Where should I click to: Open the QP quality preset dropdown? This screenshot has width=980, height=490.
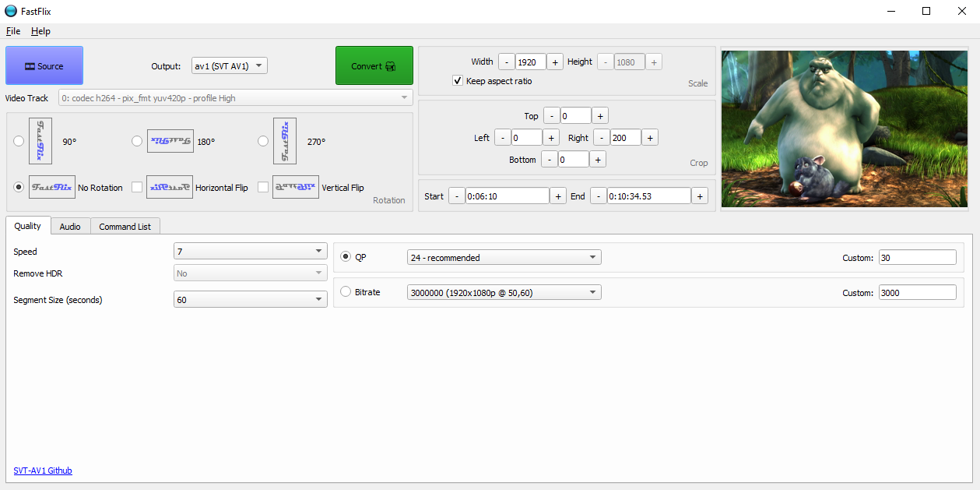click(504, 257)
